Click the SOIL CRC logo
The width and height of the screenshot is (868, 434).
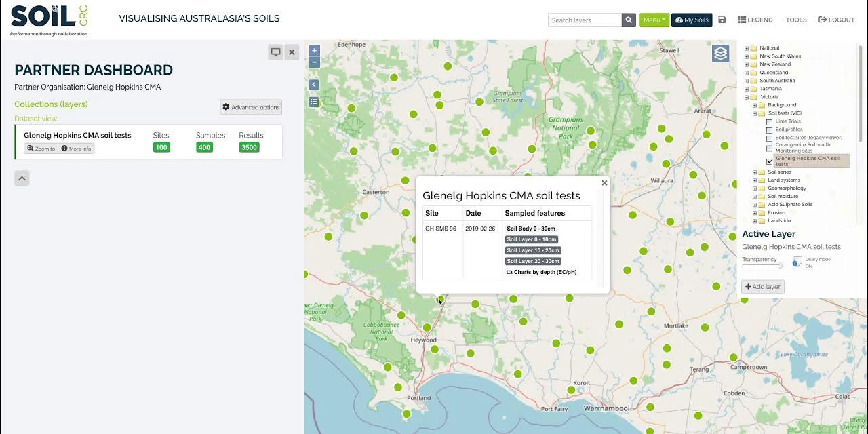click(x=49, y=20)
